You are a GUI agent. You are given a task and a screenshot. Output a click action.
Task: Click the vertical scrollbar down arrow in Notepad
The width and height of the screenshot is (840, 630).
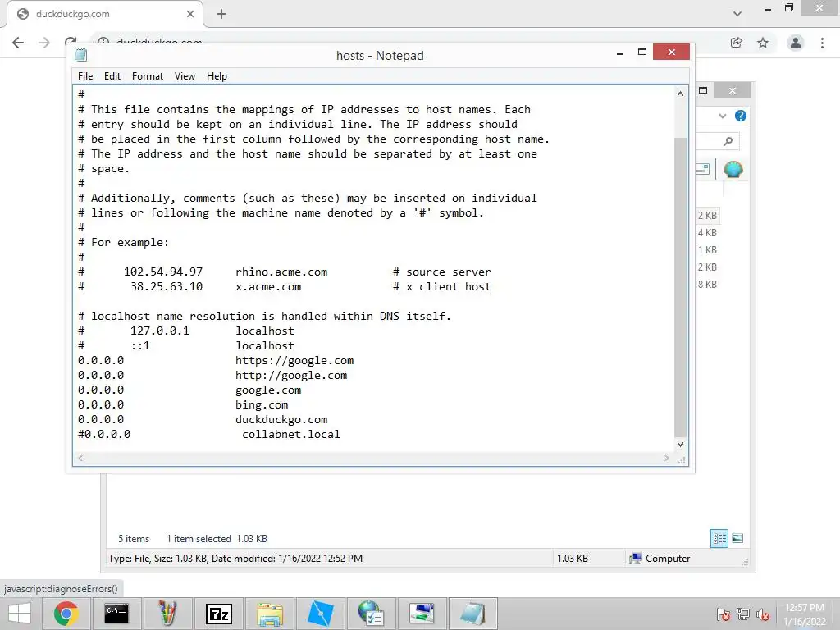point(680,444)
